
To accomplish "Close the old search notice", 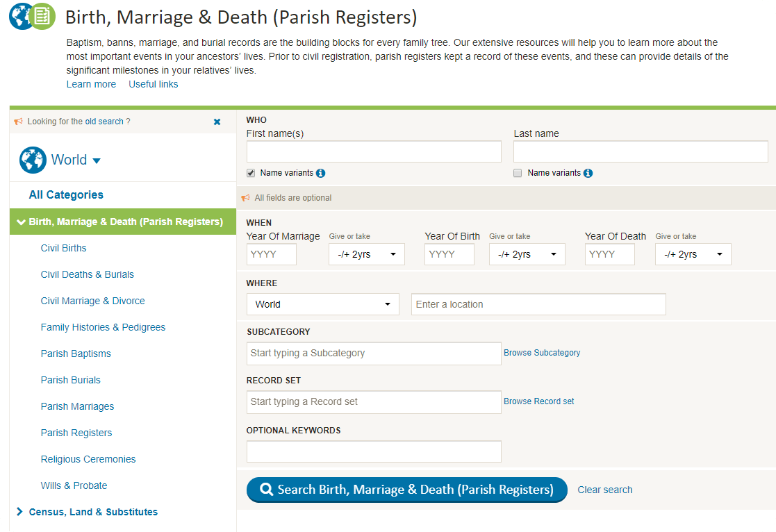I will pos(217,122).
